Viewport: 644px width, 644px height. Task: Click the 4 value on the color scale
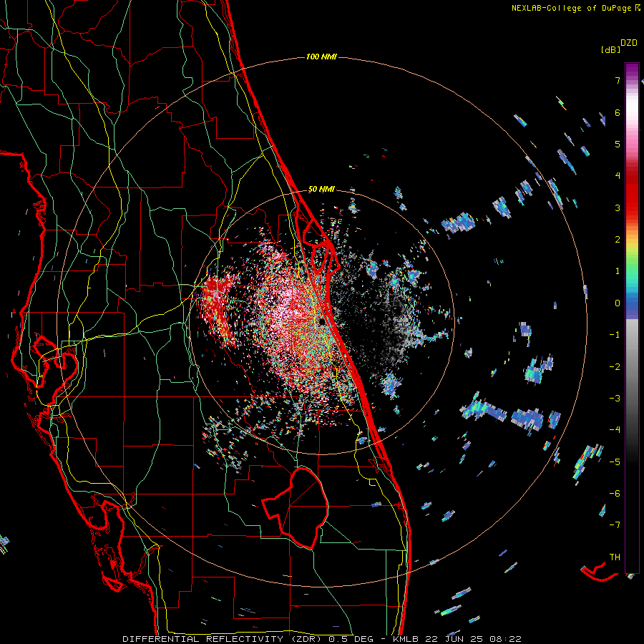coord(618,175)
